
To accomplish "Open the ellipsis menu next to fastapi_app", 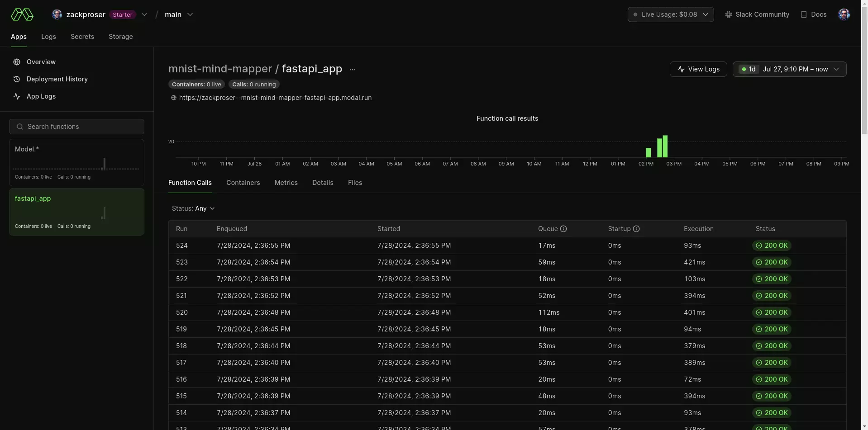I will tap(353, 69).
